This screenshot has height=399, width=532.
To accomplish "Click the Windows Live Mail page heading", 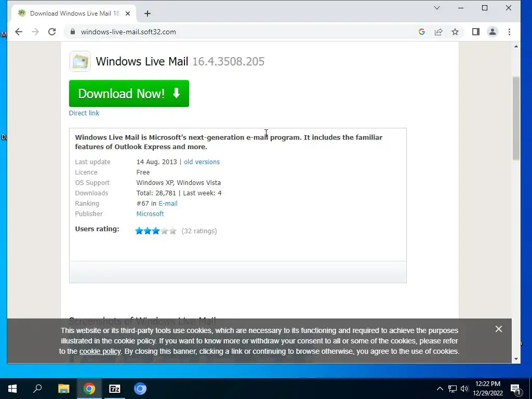I will click(x=142, y=61).
